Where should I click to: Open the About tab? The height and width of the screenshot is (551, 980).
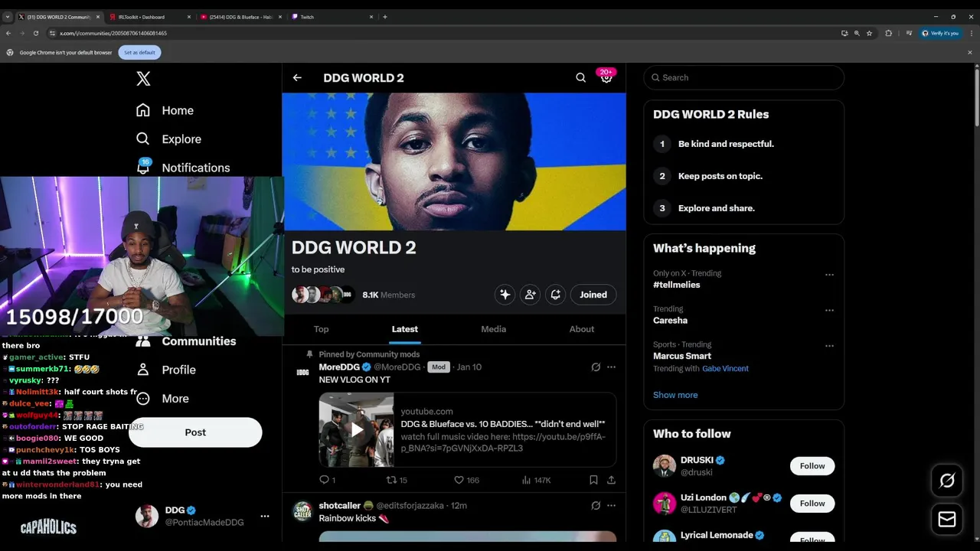click(582, 329)
